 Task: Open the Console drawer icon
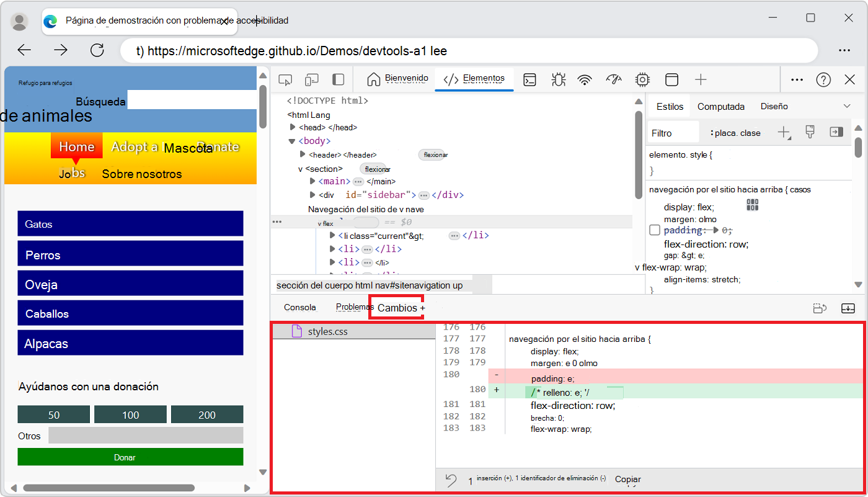pos(529,79)
